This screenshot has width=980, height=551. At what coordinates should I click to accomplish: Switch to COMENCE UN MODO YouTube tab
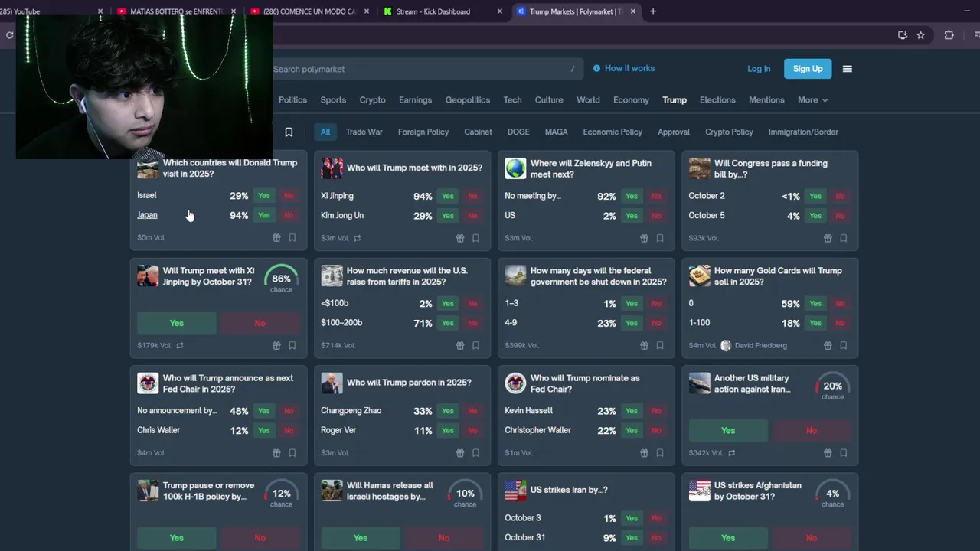(309, 11)
